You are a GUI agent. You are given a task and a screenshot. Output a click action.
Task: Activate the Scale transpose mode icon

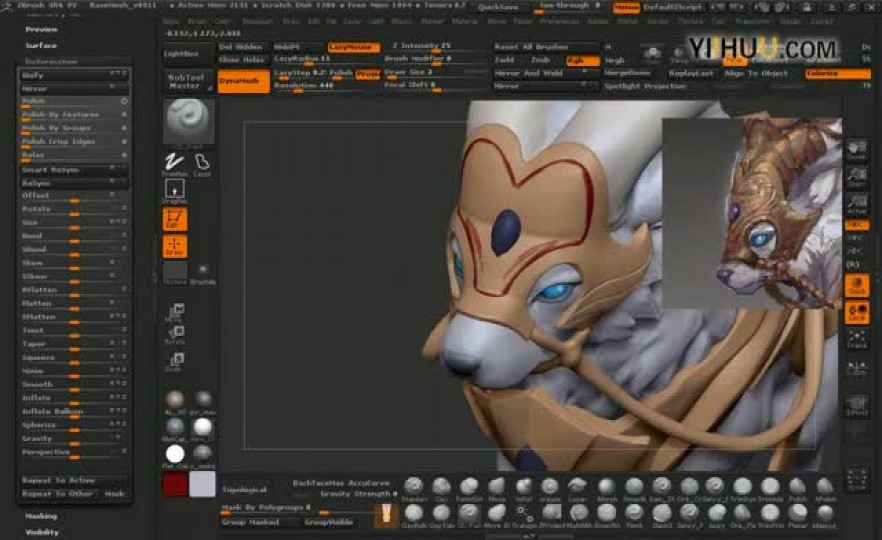point(175,362)
